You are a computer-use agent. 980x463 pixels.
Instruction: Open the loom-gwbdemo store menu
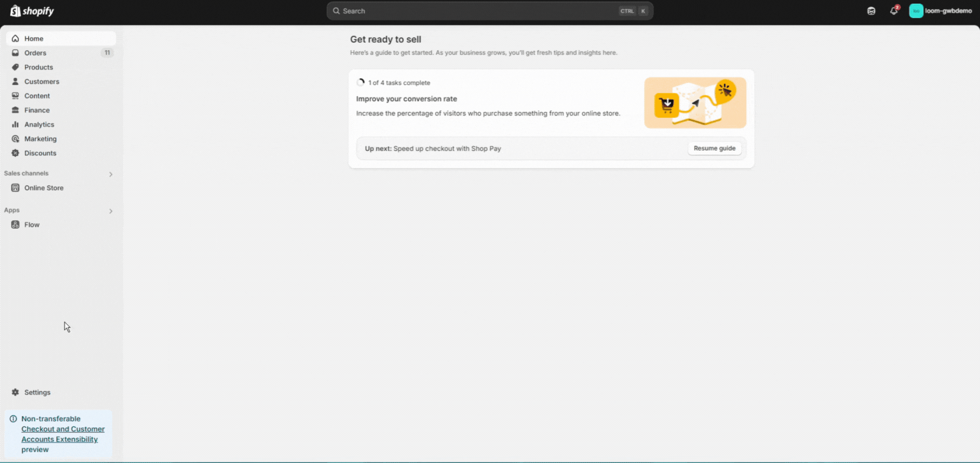pyautogui.click(x=941, y=11)
